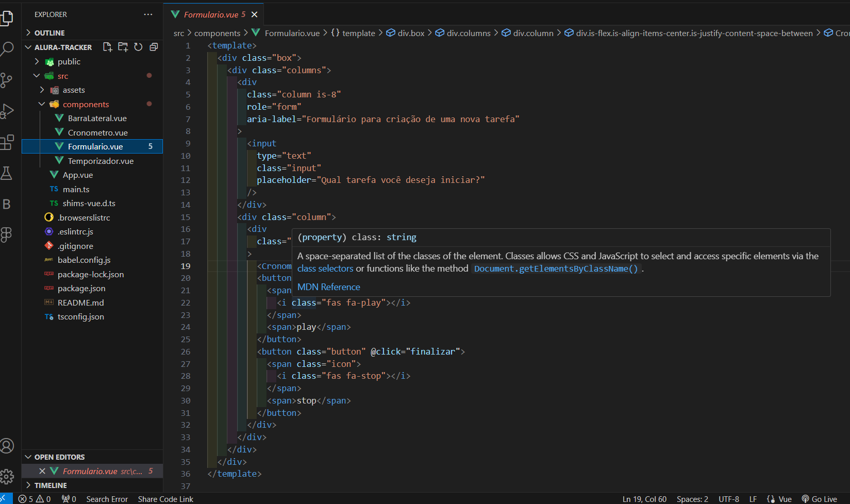Open the remote window indicator
Viewport: 850px width, 504px height.
coord(6,499)
